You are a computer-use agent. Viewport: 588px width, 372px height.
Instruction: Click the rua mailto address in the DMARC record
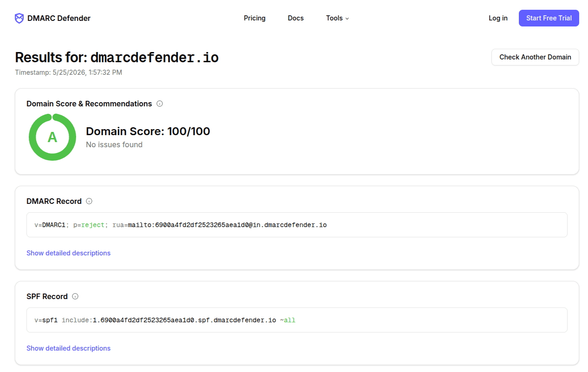tap(227, 225)
